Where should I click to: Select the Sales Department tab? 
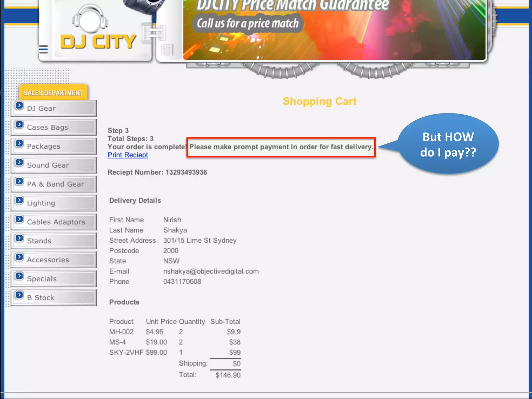click(x=53, y=93)
